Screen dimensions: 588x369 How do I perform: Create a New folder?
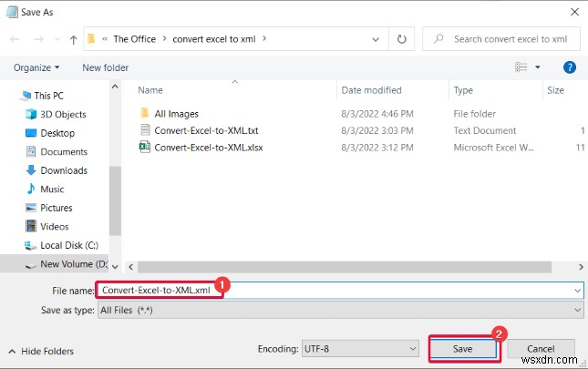point(106,67)
